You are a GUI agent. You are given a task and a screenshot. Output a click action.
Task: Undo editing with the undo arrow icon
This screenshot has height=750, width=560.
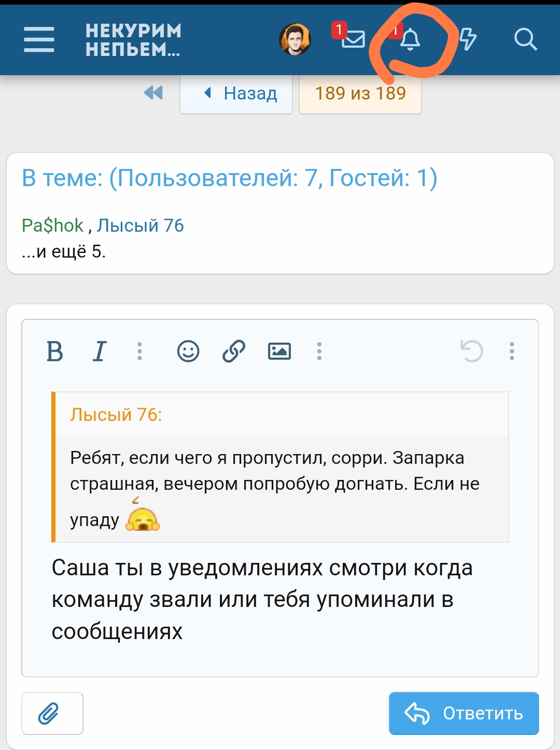click(472, 351)
